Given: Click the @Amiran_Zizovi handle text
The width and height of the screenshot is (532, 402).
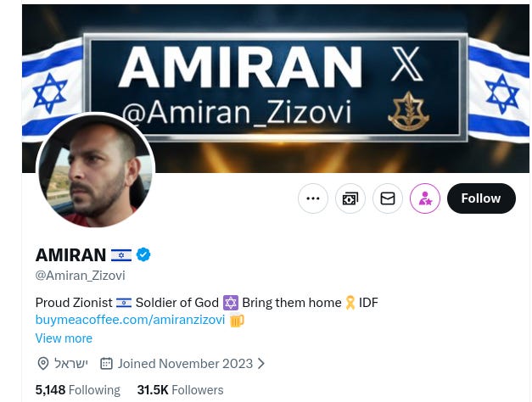Looking at the screenshot, I should point(80,276).
